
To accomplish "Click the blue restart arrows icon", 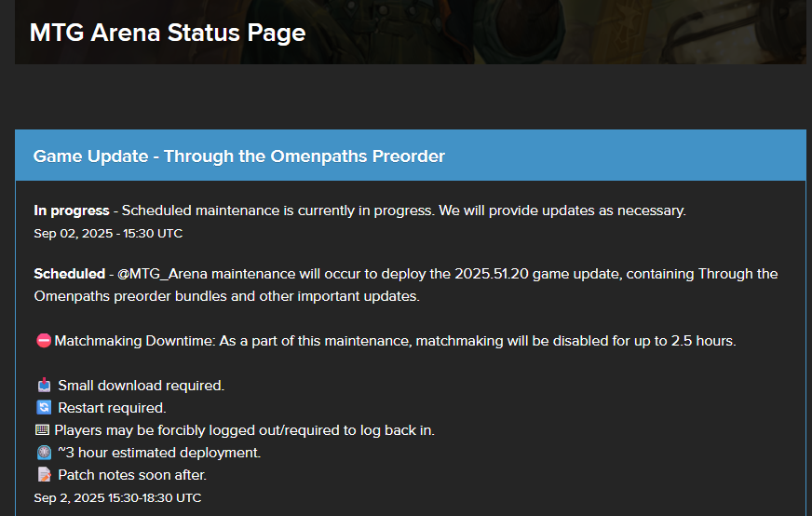I will tap(43, 408).
